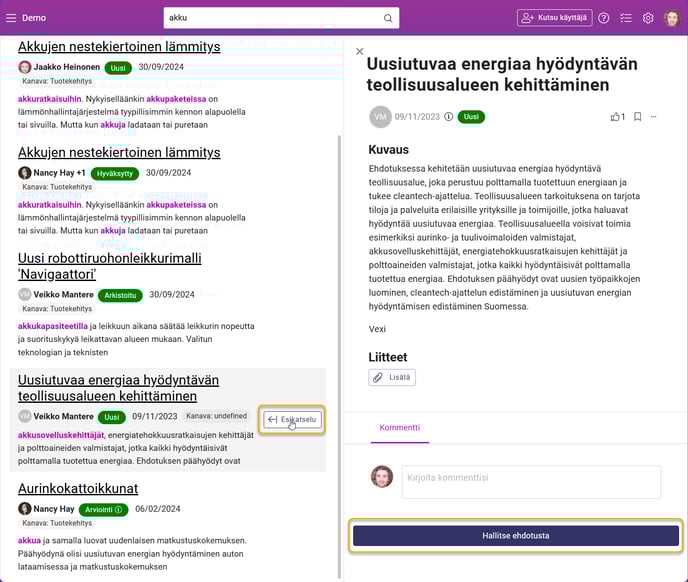The width and height of the screenshot is (688, 582).
Task: Click Nancy Hay +1 avatar
Action: pyautogui.click(x=25, y=173)
